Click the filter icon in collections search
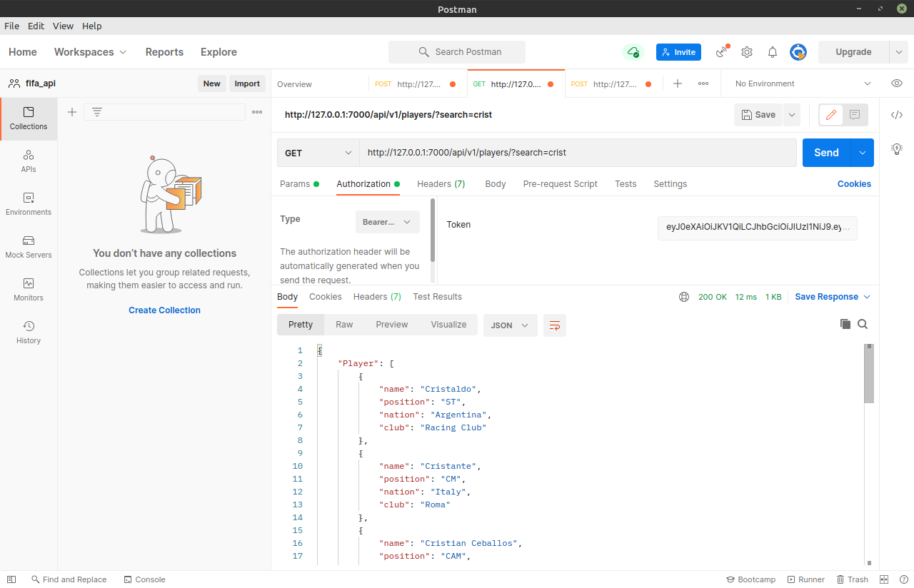Viewport: 914px width, 588px height. [x=97, y=112]
